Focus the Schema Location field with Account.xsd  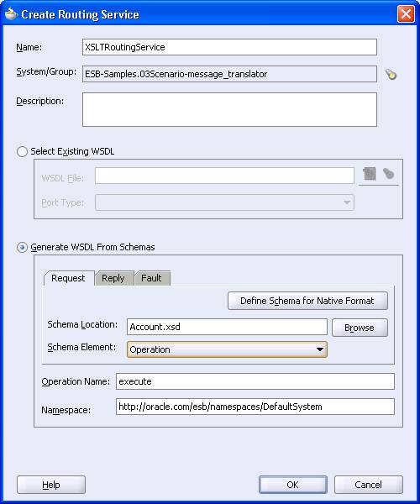tap(227, 327)
